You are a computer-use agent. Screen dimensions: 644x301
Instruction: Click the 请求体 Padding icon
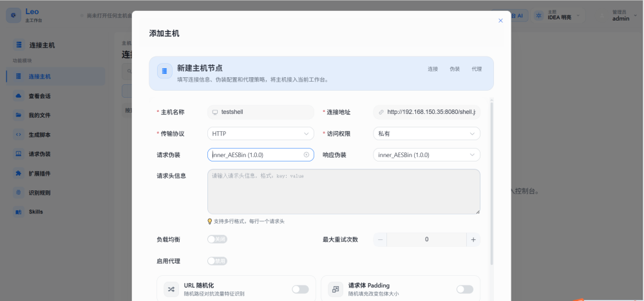pyautogui.click(x=336, y=289)
